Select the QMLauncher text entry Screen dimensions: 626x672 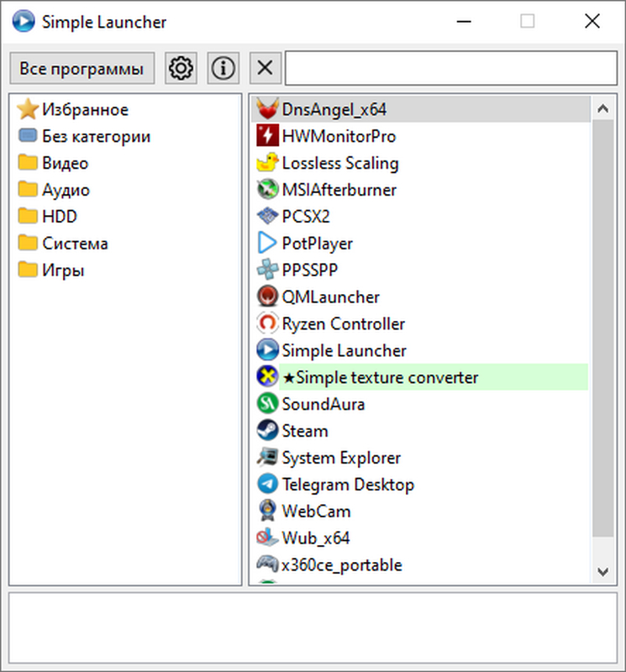coord(330,297)
